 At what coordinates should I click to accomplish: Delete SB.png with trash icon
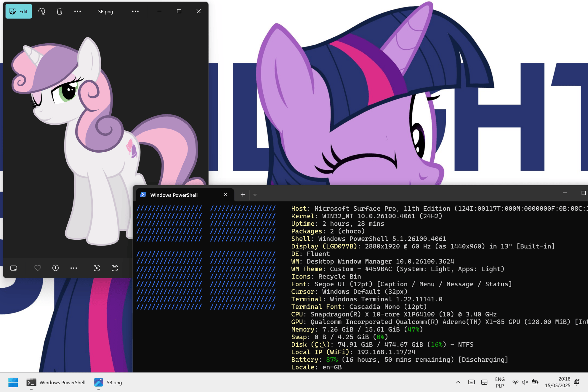(x=60, y=12)
